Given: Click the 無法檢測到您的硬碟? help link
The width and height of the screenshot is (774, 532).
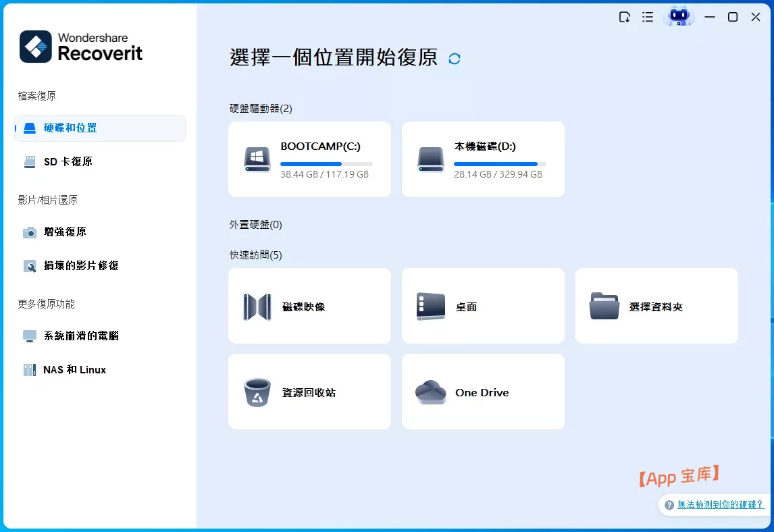Looking at the screenshot, I should tap(720, 504).
